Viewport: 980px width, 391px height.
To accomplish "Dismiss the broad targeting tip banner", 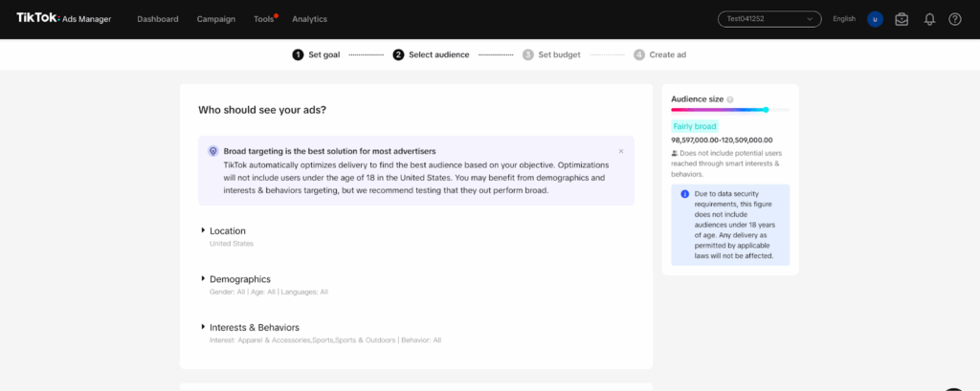I will [620, 151].
